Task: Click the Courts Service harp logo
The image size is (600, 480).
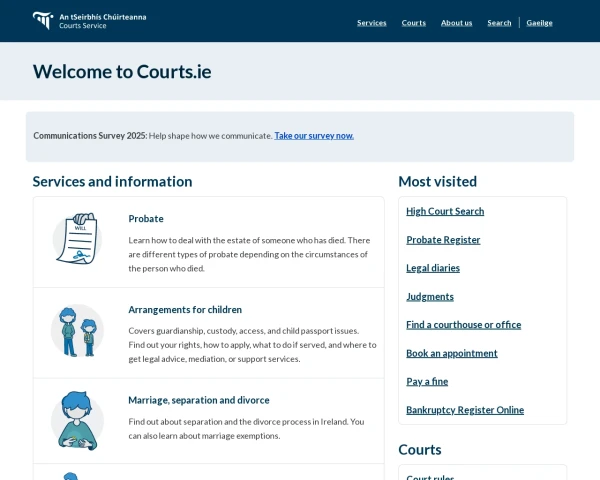Action: click(x=42, y=21)
